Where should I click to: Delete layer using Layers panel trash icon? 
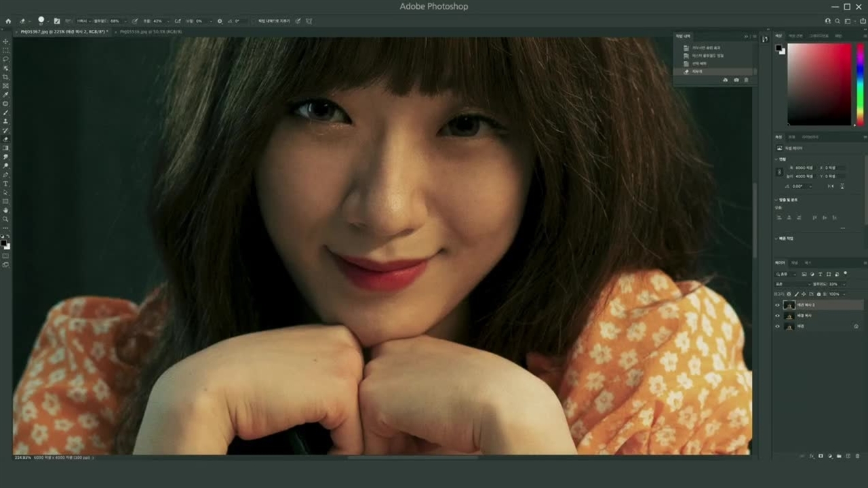(858, 456)
